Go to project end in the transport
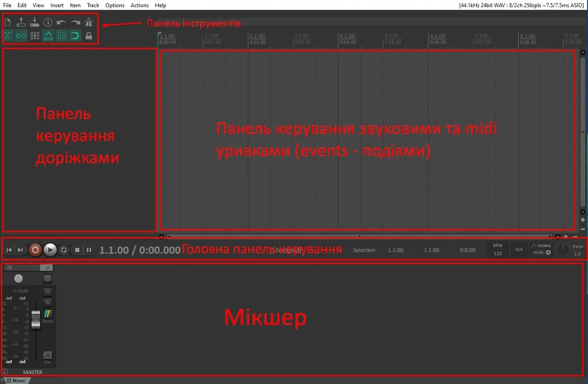Image resolution: width=588 pixels, height=384 pixels. (x=20, y=250)
